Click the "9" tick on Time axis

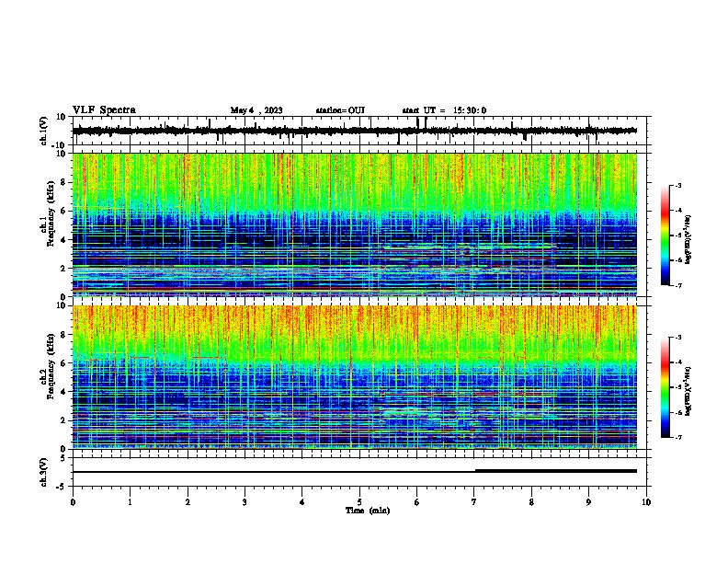588,502
